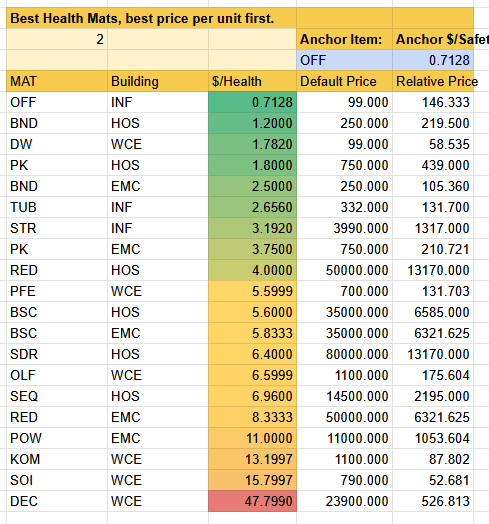Select the STR relative price 1317.000
The image size is (489, 524).
coord(433,228)
